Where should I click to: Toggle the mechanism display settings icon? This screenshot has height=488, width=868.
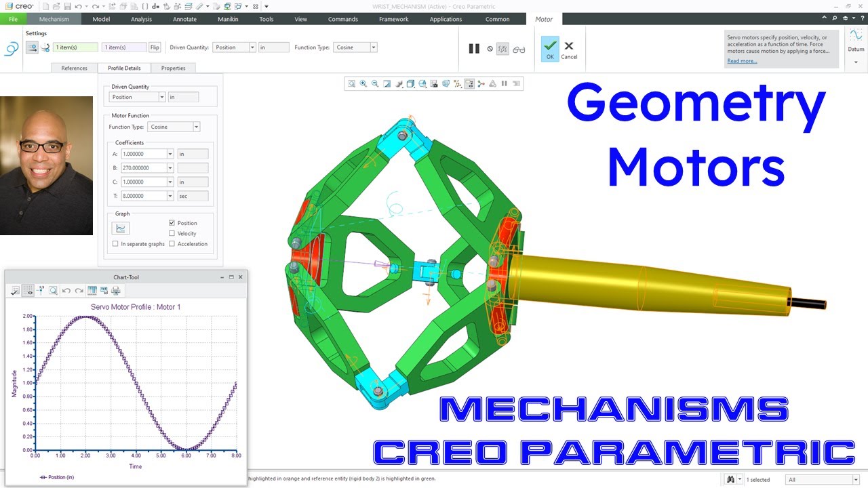(x=469, y=84)
